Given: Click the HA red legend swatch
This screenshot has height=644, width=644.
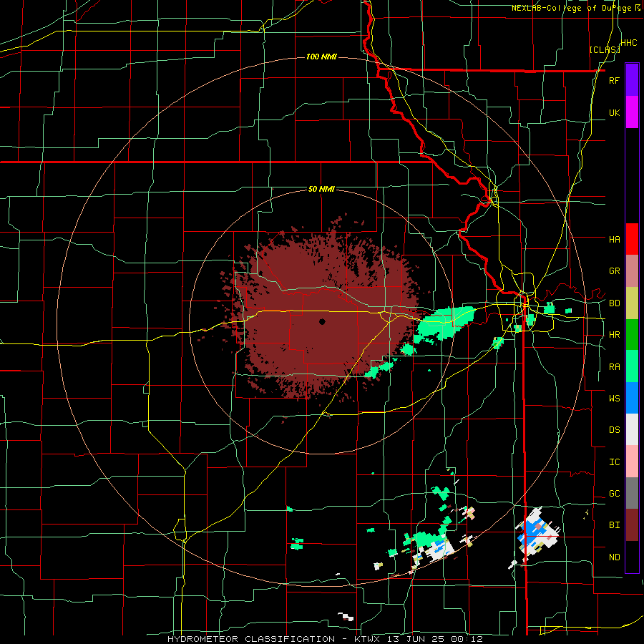Looking at the screenshot, I should [632, 239].
